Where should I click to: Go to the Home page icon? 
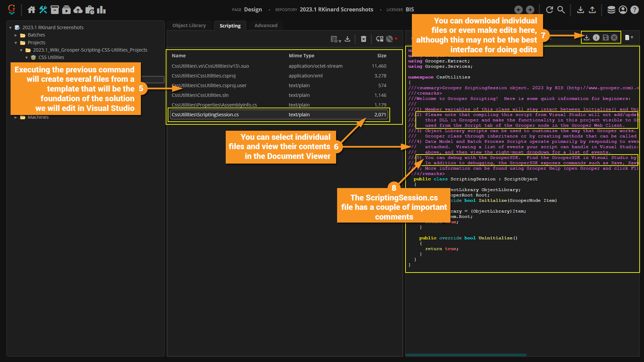[x=31, y=10]
